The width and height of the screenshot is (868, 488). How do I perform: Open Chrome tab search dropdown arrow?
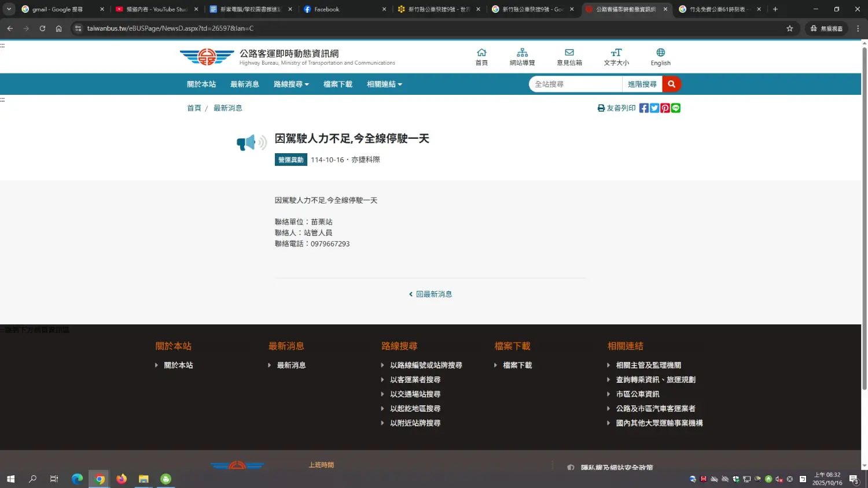pyautogui.click(x=9, y=9)
